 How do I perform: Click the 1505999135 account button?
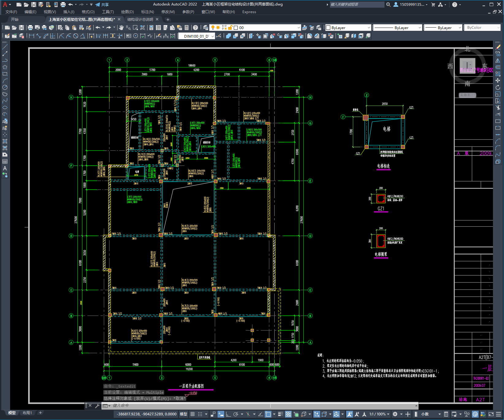point(410,5)
